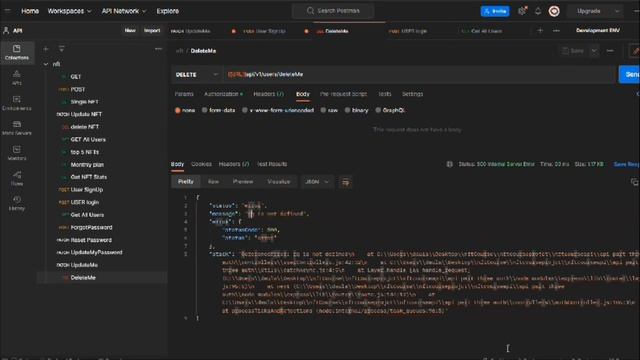Open the user avatar profile menu
Image resolution: width=640 pixels, height=360 pixels.
click(x=554, y=11)
